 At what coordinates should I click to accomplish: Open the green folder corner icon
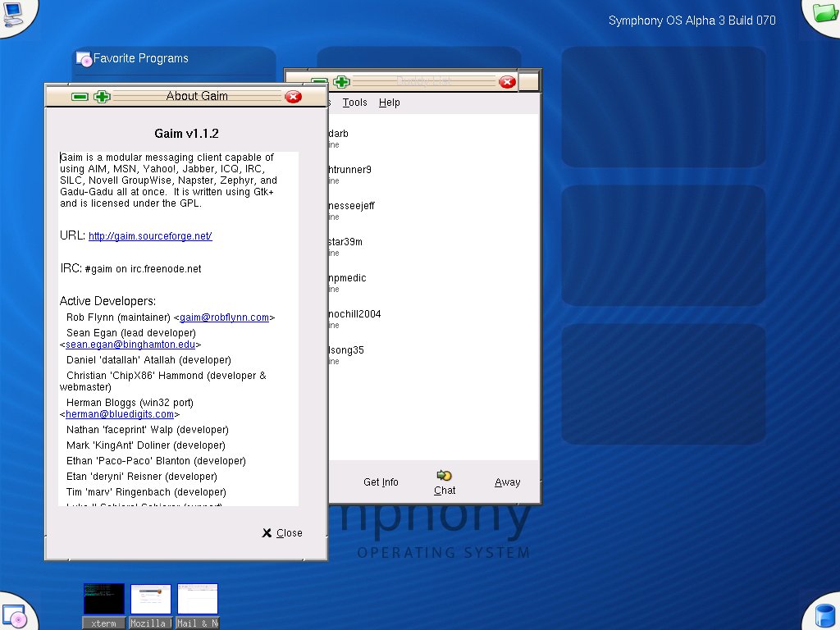point(825,11)
